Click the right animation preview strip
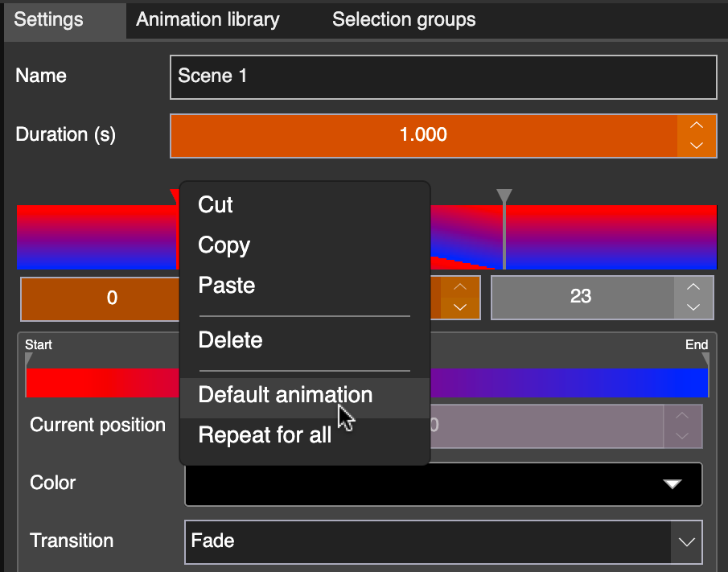 (611, 237)
